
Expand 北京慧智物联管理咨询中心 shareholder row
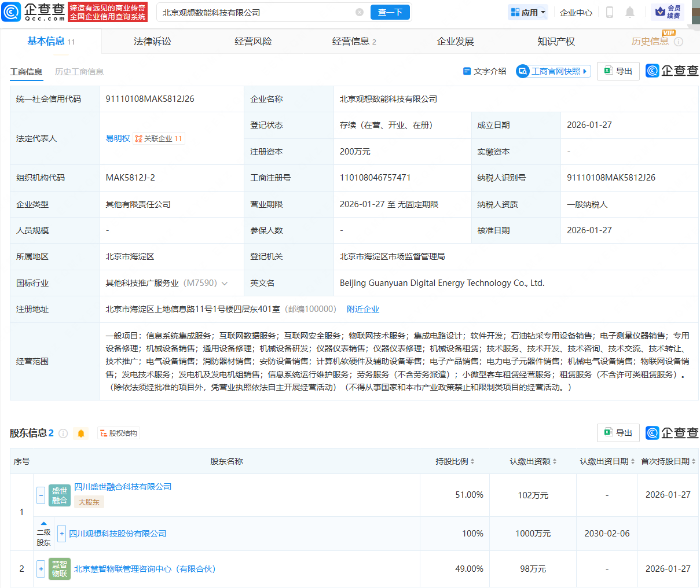point(41,569)
